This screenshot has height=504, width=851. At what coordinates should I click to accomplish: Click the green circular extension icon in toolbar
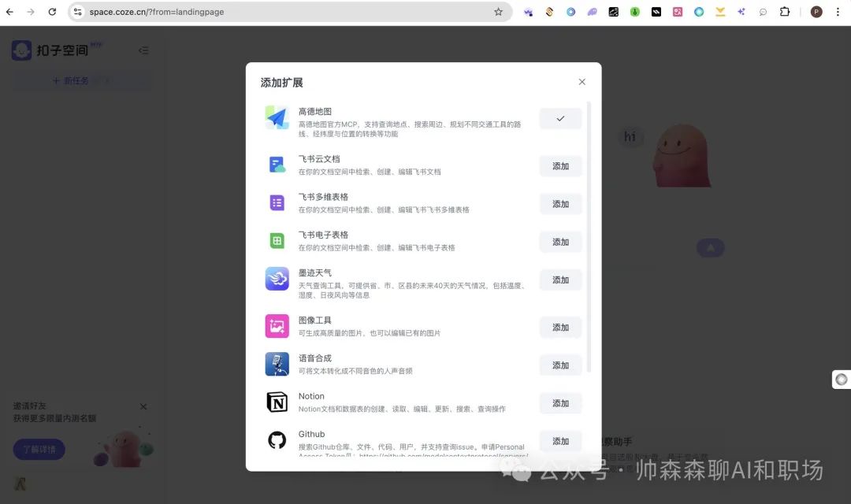point(634,11)
